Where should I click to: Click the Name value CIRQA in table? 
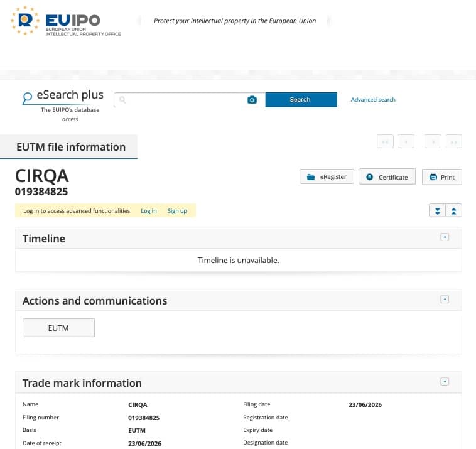tap(138, 404)
